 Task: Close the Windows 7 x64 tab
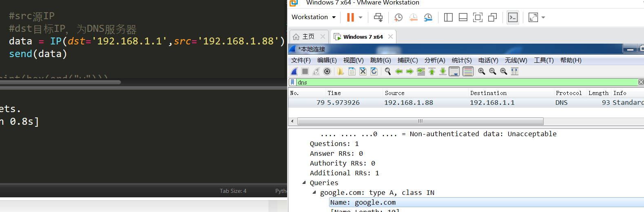pyautogui.click(x=390, y=37)
